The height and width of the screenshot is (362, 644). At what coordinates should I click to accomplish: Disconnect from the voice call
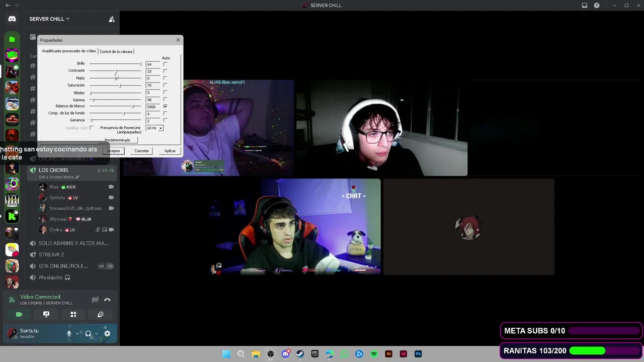[x=107, y=300]
